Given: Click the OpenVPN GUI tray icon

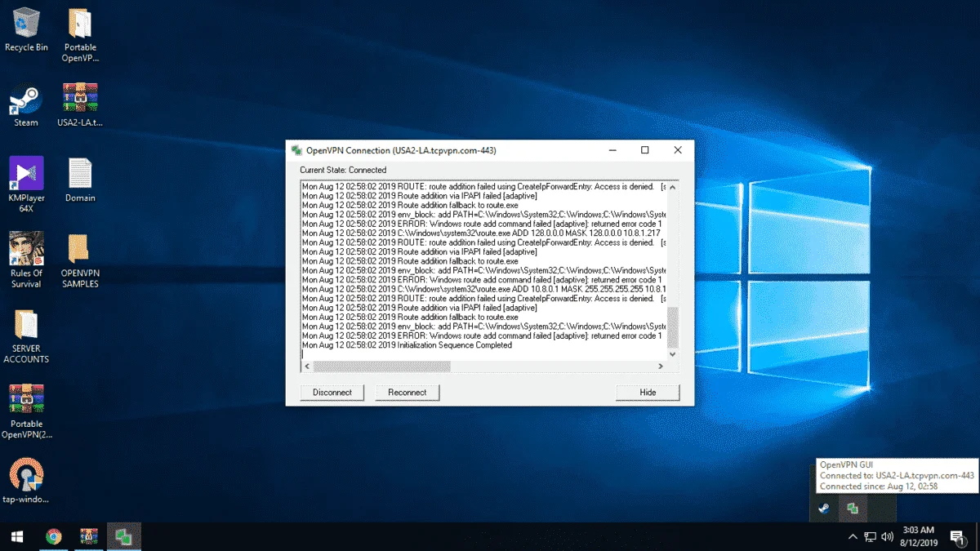Looking at the screenshot, I should (x=852, y=509).
